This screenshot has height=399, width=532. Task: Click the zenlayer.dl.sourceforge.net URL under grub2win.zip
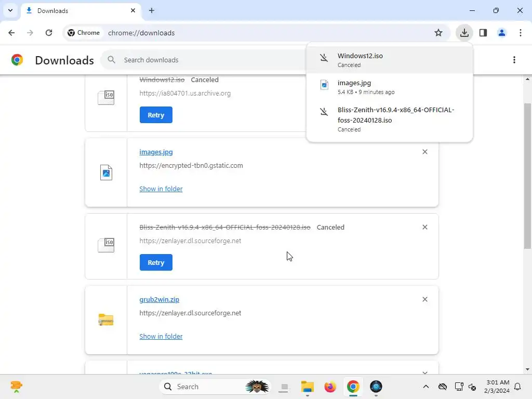tap(190, 313)
